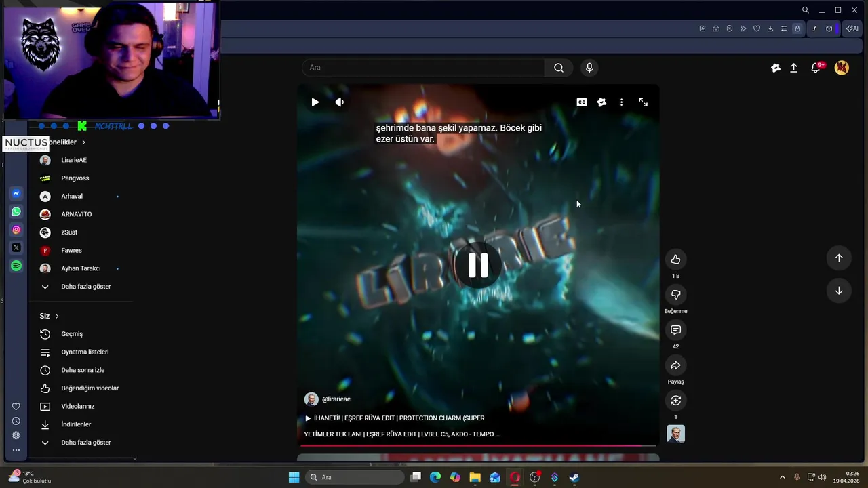Open File Explorer from taskbar
Image resolution: width=868 pixels, height=488 pixels.
(475, 477)
